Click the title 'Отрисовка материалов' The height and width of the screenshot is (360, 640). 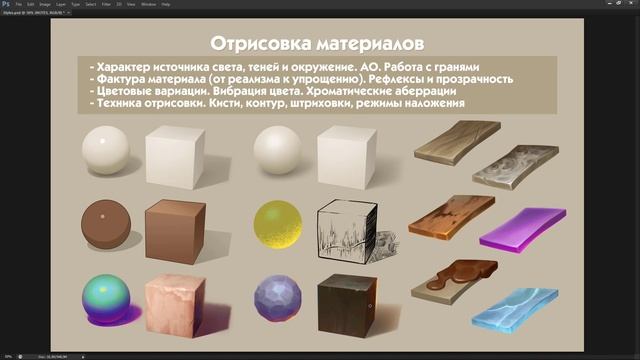point(317,43)
